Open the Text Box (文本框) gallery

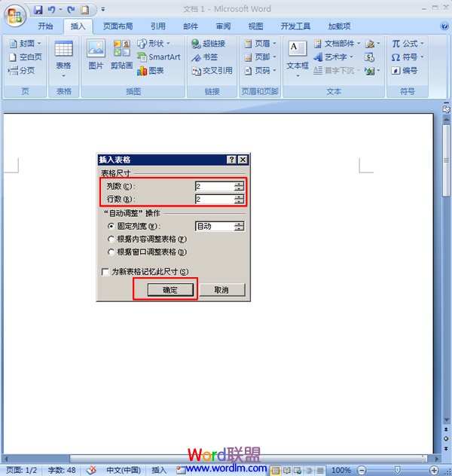click(x=298, y=59)
